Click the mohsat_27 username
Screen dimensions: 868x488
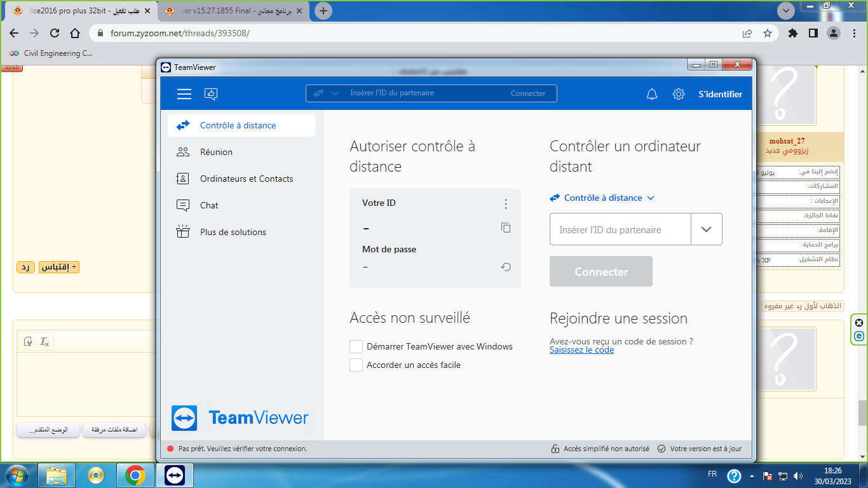(787, 141)
